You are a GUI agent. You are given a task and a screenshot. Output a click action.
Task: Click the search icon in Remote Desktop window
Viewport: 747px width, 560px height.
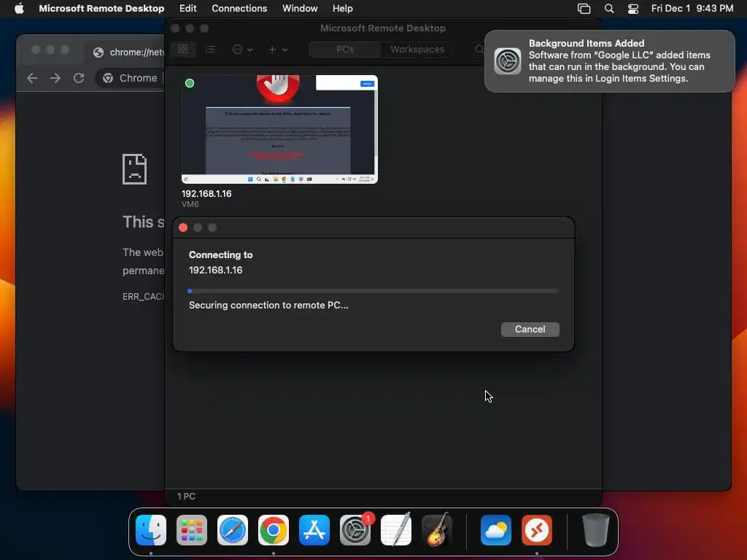point(480,49)
